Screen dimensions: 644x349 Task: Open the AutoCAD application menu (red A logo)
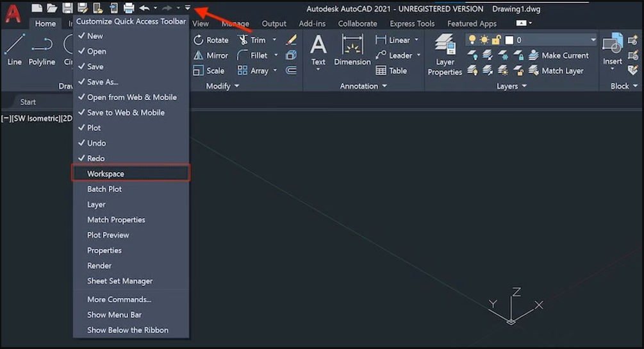13,12
